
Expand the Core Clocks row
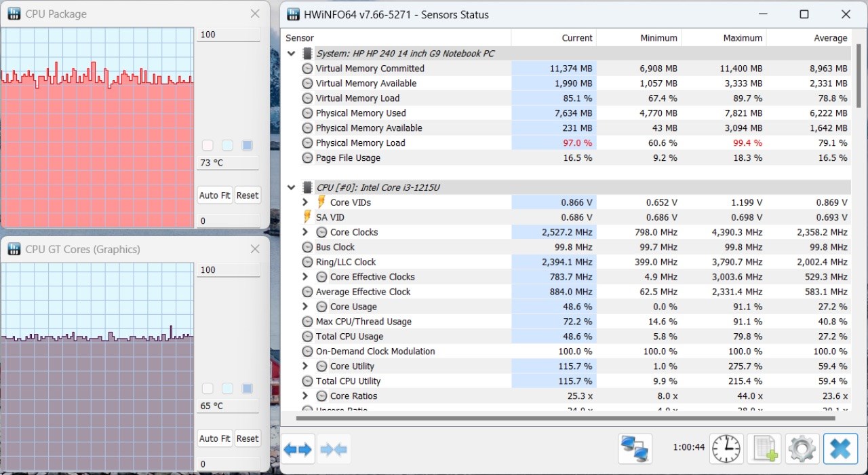pos(305,232)
